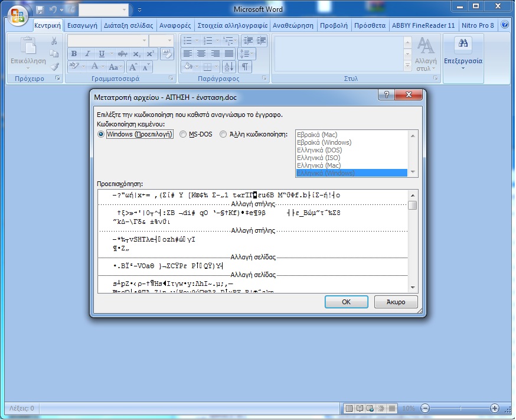Select MS-DOS encoding option
The width and height of the screenshot is (516, 420).
click(196, 134)
